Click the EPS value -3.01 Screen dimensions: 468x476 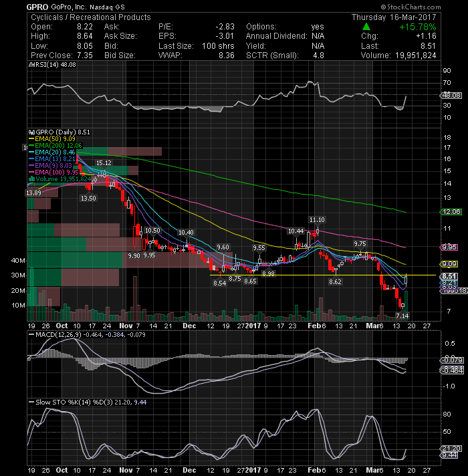coord(225,36)
